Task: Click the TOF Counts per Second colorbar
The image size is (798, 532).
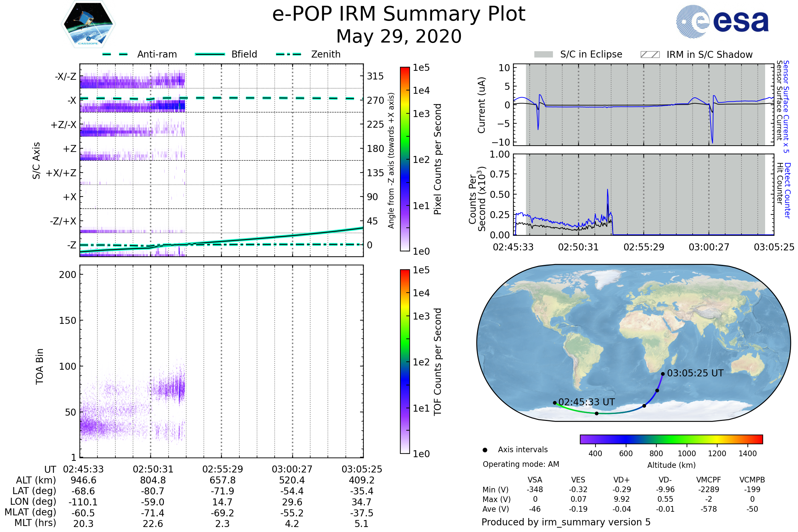Action: (x=405, y=361)
